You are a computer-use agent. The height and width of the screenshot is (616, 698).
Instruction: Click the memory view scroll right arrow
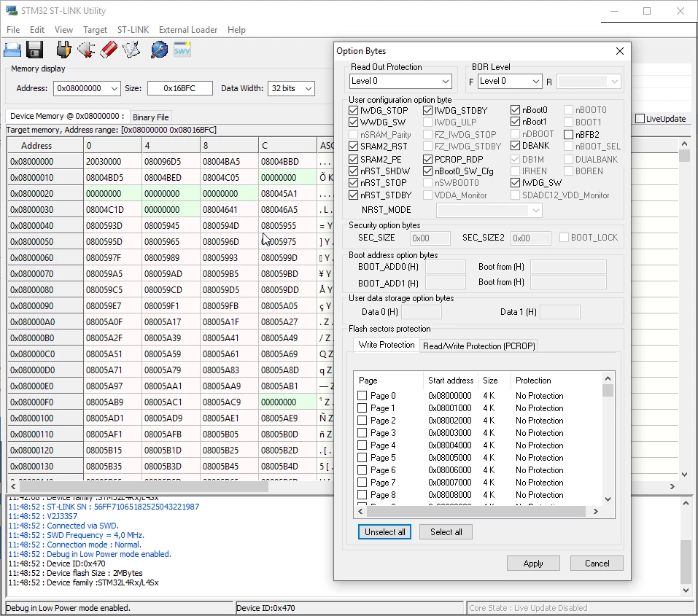(x=672, y=486)
